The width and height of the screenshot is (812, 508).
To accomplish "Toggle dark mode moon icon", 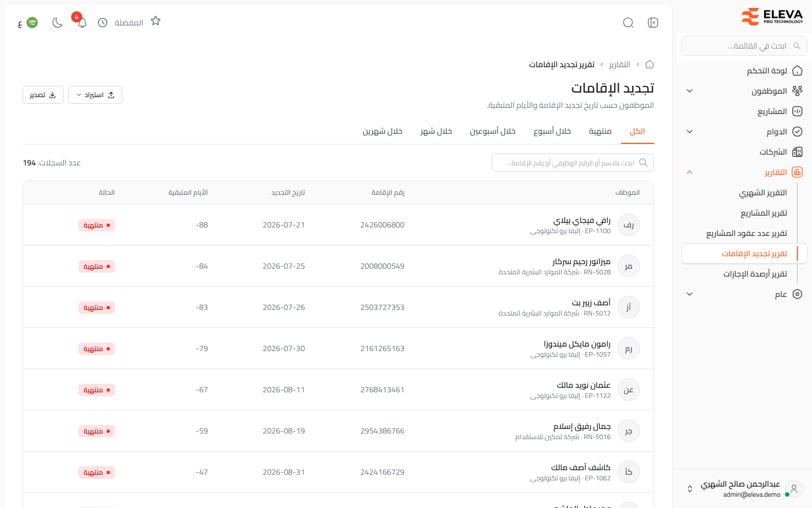I will point(57,23).
